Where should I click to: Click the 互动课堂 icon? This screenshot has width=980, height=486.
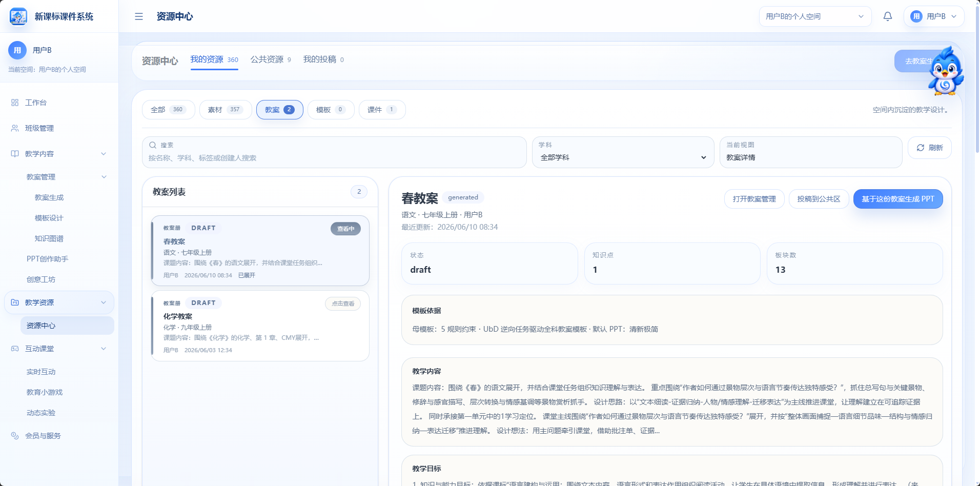click(x=15, y=349)
